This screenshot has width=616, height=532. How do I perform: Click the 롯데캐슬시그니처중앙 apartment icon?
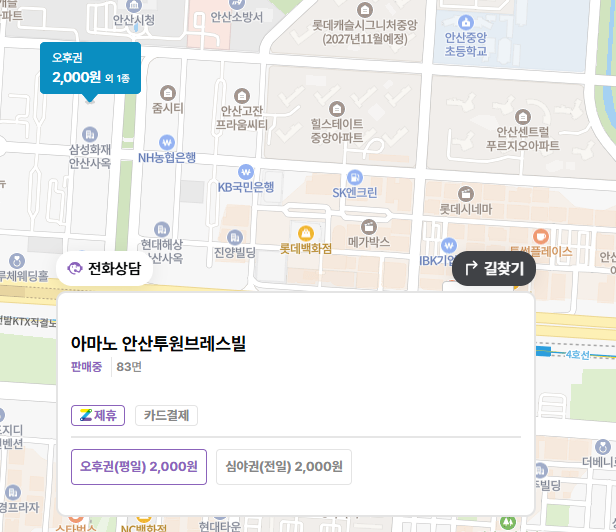tap(365, 10)
